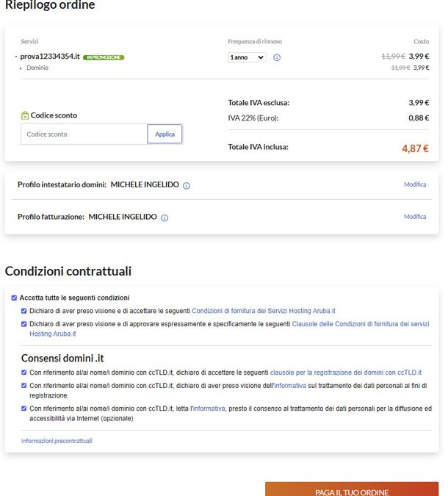This screenshot has width=448, height=496.
Task: Uncheck the Clausole approval checkbox
Action: pyautogui.click(x=24, y=323)
